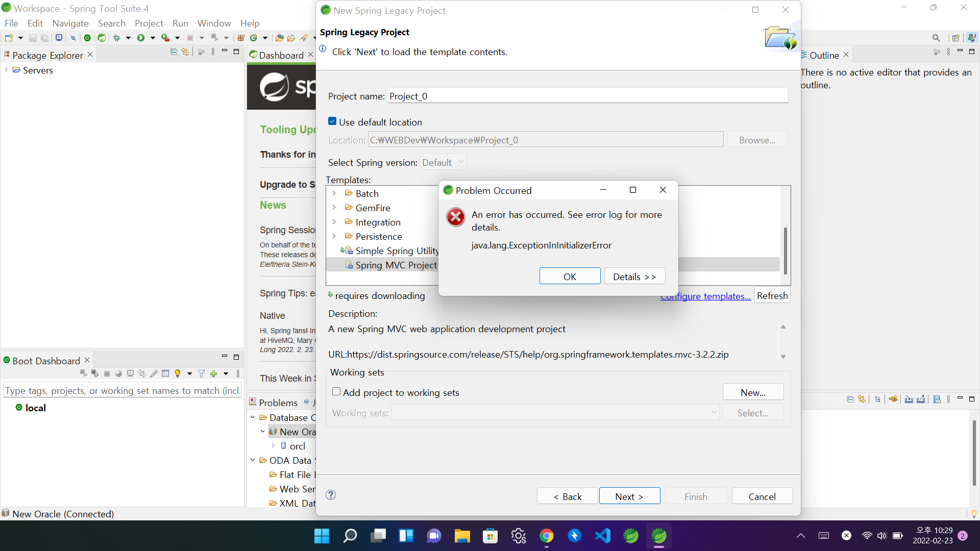The image size is (980, 551).
Task: Open the Select Spring version dropdown
Action: [443, 162]
